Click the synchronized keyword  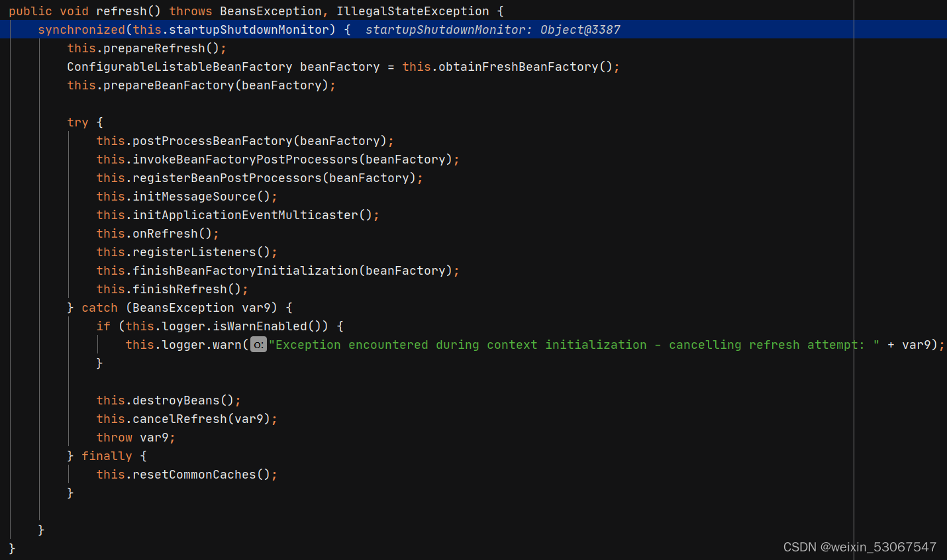click(81, 30)
